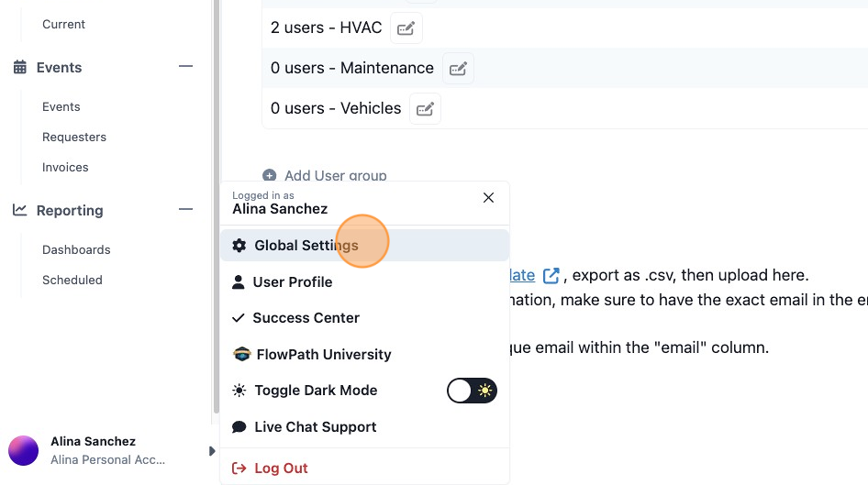Open Invoices in the sidebar
The height and width of the screenshot is (485, 868).
(x=65, y=168)
